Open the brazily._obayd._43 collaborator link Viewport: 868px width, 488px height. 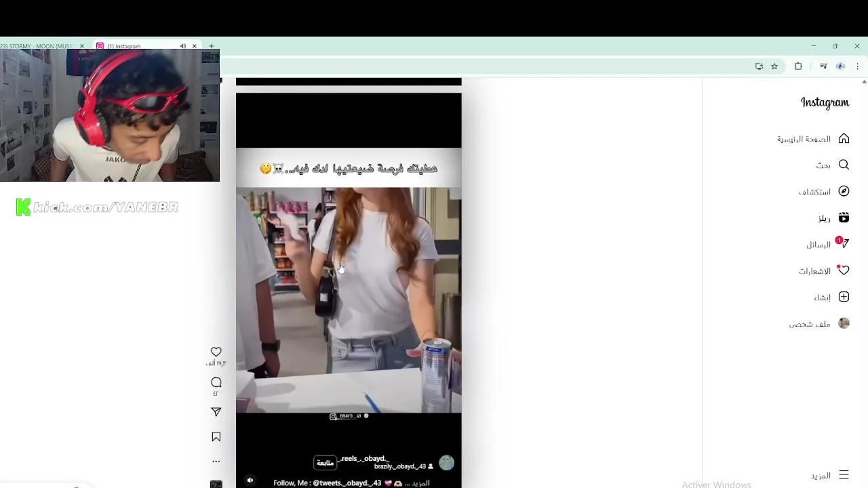tap(400, 467)
